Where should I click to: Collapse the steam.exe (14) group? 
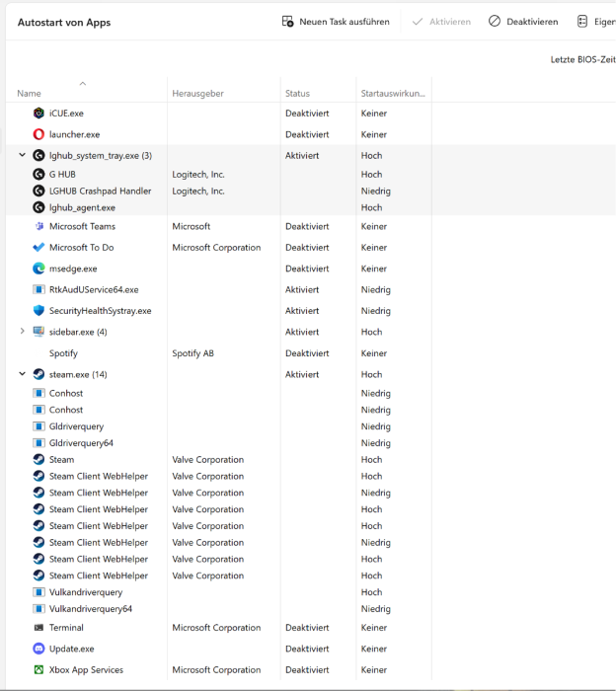[22, 374]
